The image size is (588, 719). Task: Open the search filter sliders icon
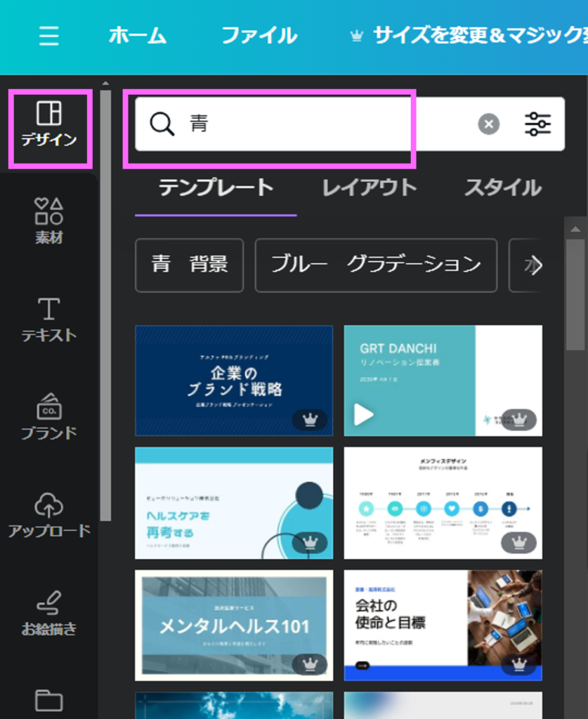coord(538,124)
